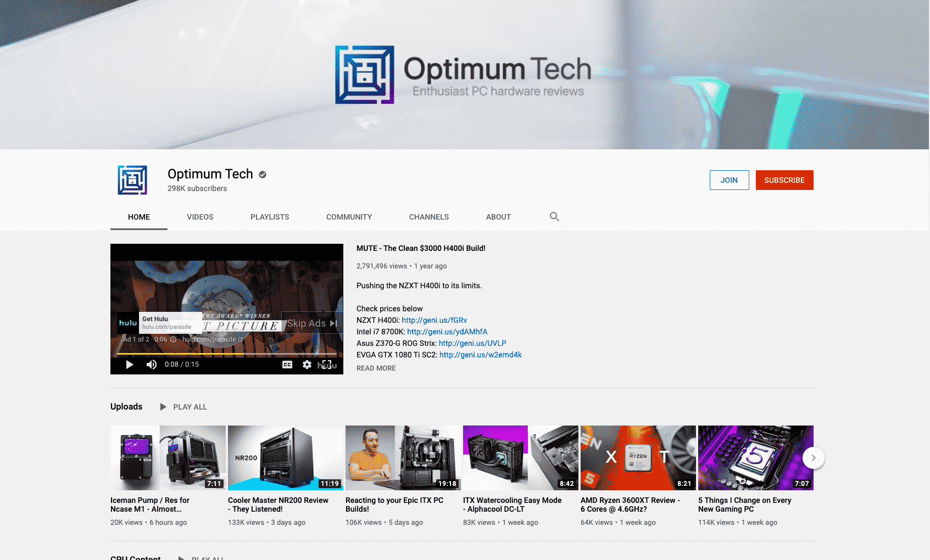Open the AMD Ryzen 3600XT Review thumbnail

[638, 458]
